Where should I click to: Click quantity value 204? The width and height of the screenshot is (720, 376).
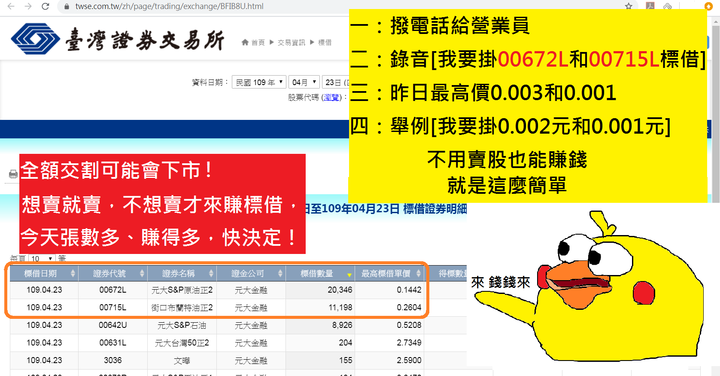coord(345,342)
